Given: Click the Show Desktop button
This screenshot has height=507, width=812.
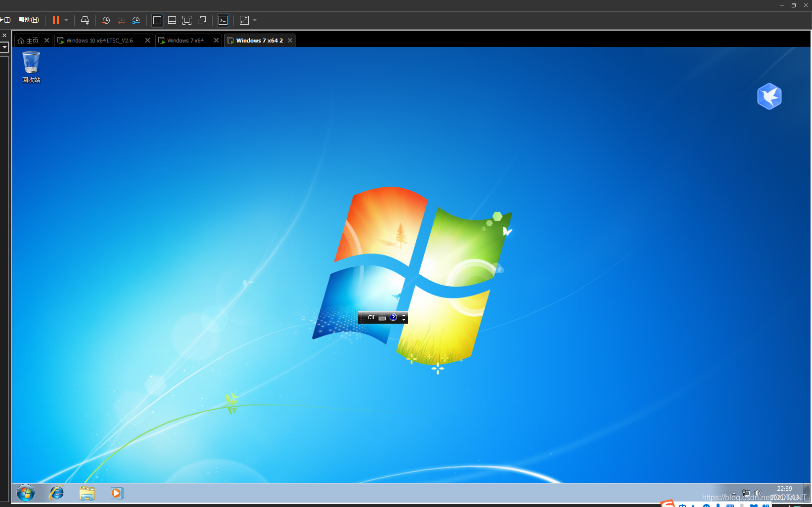Looking at the screenshot, I should click(807, 493).
